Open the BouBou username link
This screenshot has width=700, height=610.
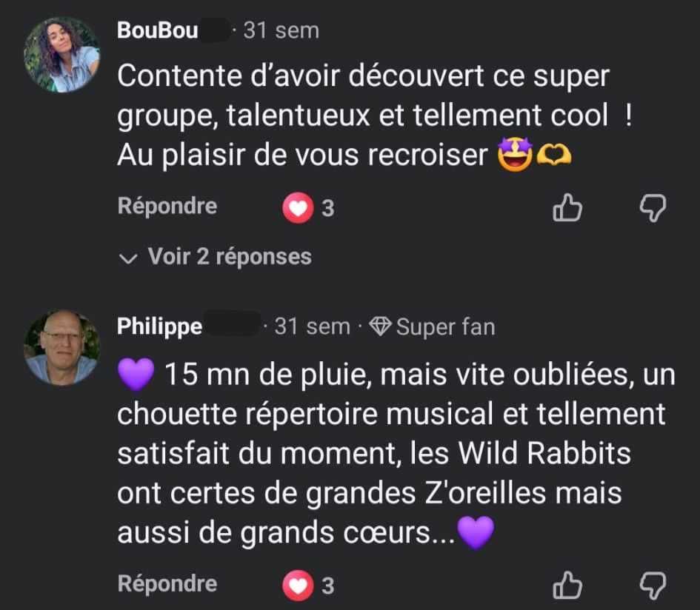click(x=157, y=31)
